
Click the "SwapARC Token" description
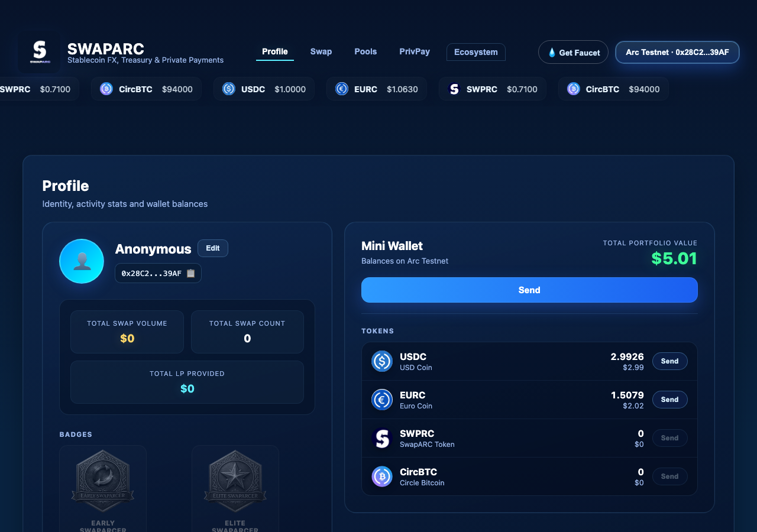tap(427, 445)
